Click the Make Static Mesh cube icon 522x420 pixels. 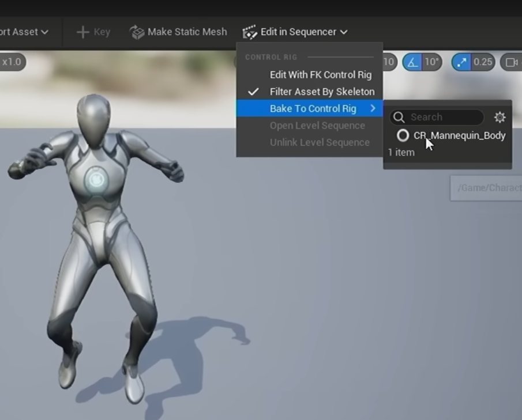(x=137, y=32)
